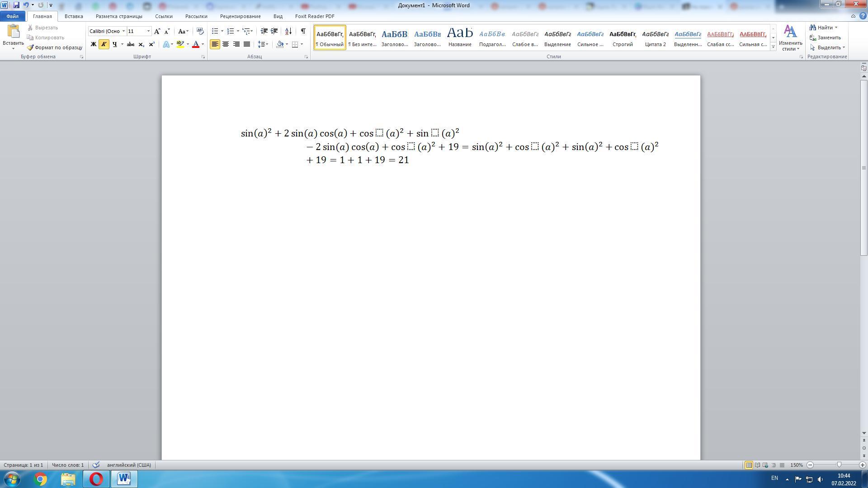The image size is (868, 488).
Task: Click the Clear Formatting eraser icon
Action: 200,31
